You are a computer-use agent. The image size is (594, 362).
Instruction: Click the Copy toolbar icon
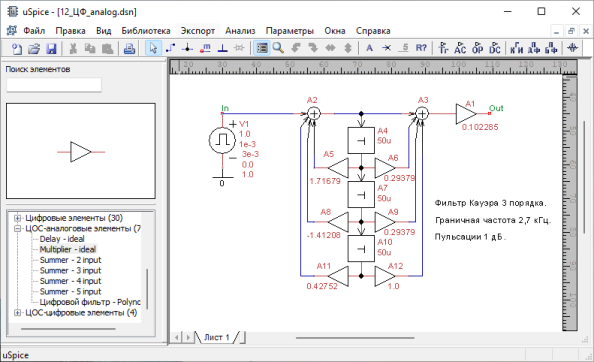tap(90, 48)
